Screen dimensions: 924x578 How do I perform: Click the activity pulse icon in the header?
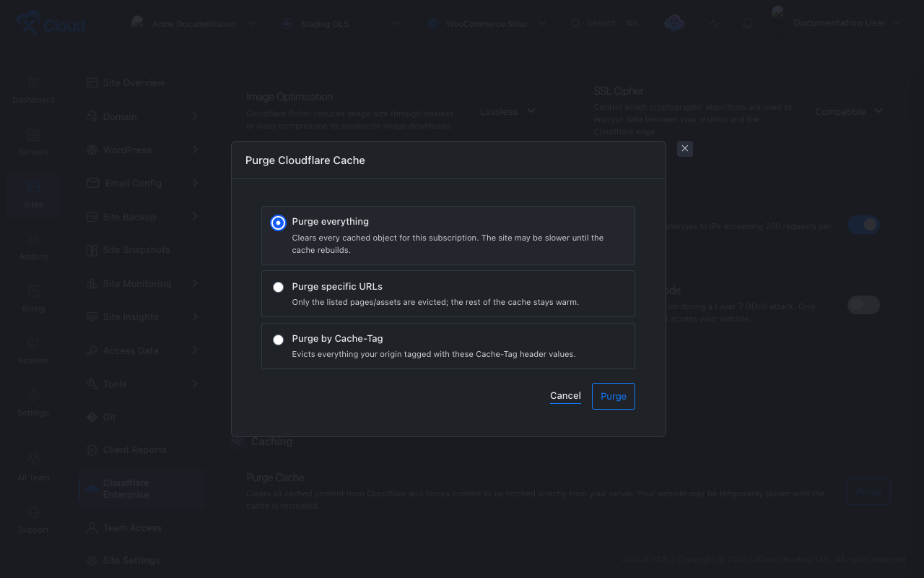[715, 23]
